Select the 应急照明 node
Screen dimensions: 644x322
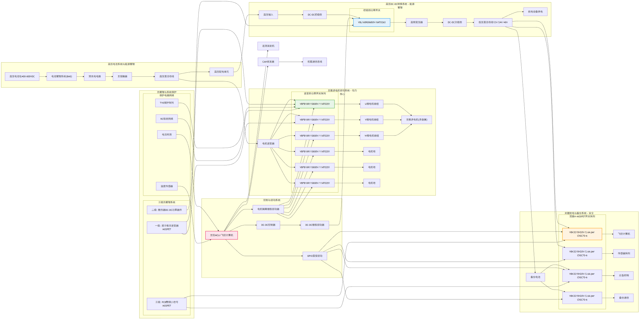(x=624, y=275)
